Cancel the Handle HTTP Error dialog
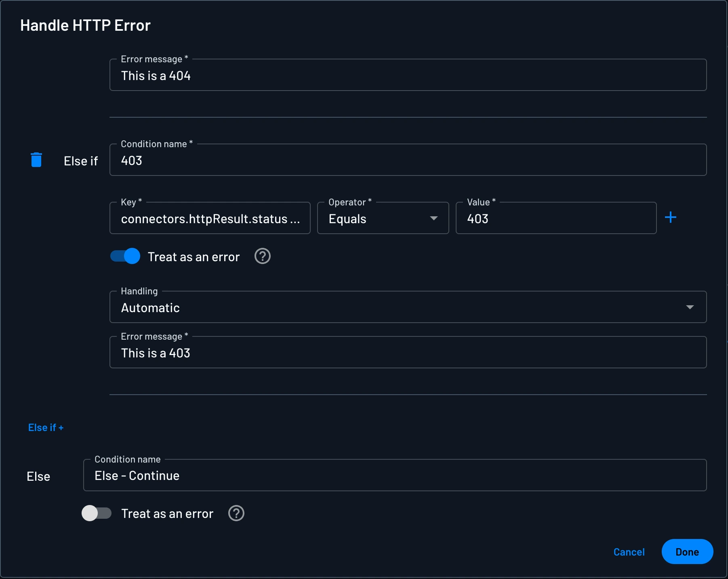This screenshot has width=728, height=579. 629,552
